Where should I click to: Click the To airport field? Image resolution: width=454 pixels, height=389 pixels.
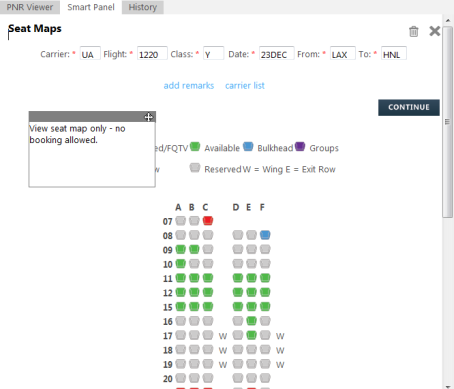pyautogui.click(x=394, y=53)
